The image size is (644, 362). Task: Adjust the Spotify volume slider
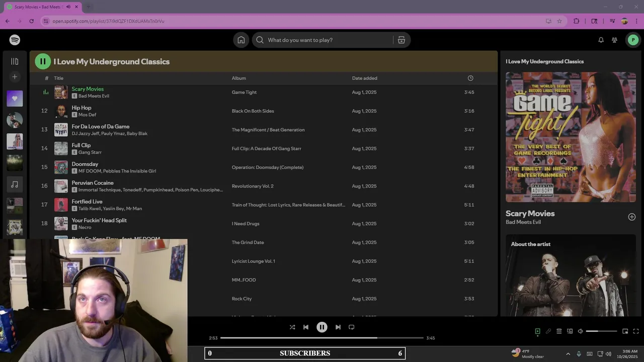601,331
